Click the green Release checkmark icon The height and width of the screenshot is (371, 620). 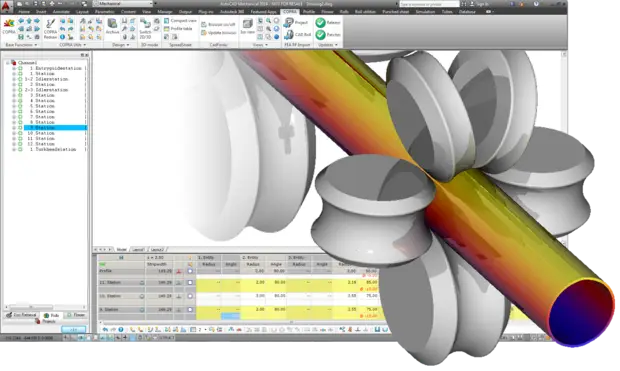pyautogui.click(x=320, y=23)
